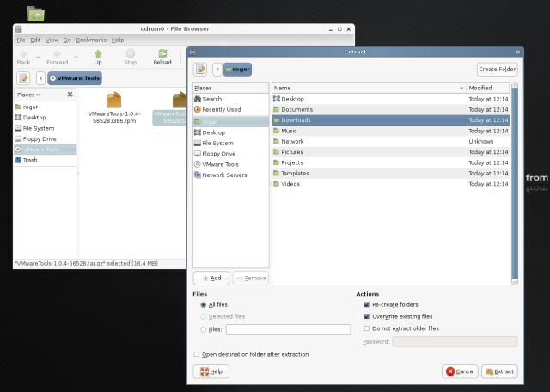Click the VMware Tools path button in File Browser
The width and height of the screenshot is (550, 392).
coord(75,78)
